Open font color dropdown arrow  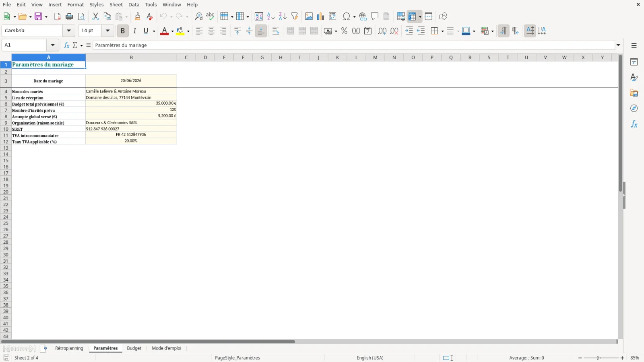coord(172,31)
